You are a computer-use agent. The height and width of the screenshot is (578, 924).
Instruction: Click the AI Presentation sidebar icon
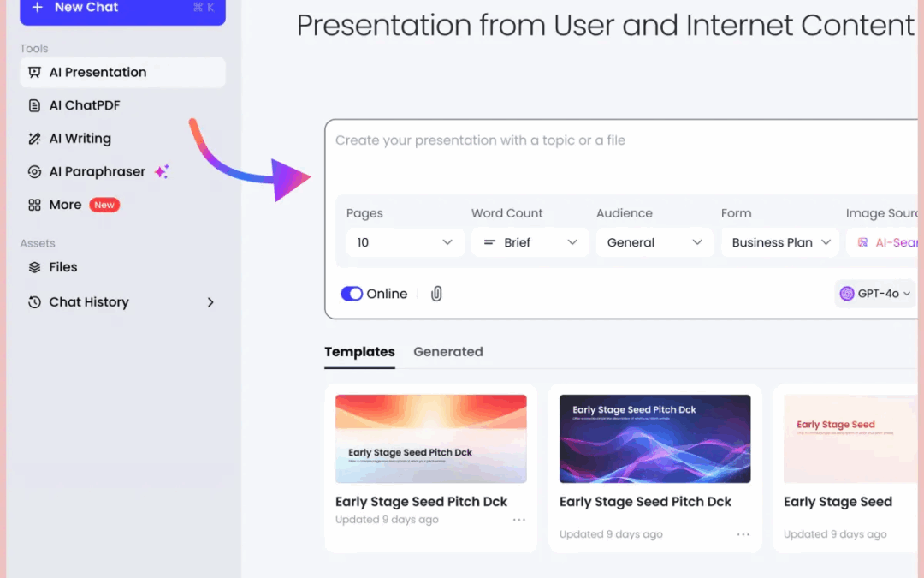34,73
